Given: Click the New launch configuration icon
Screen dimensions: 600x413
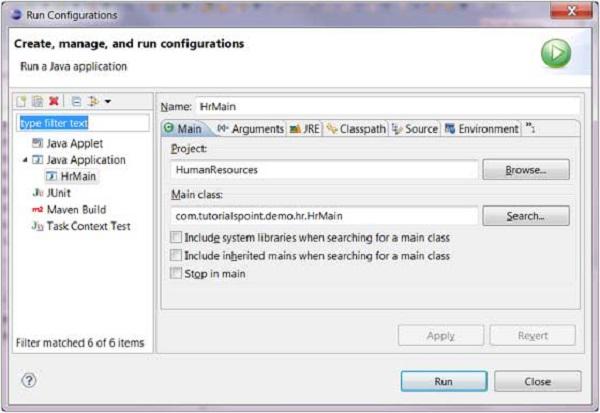Looking at the screenshot, I should [x=21, y=101].
